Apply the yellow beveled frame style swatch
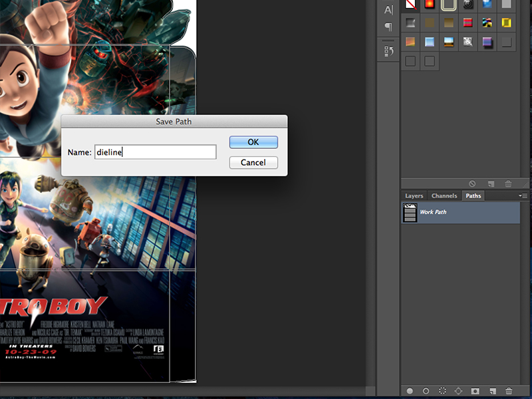The image size is (532, 399). tap(506, 23)
